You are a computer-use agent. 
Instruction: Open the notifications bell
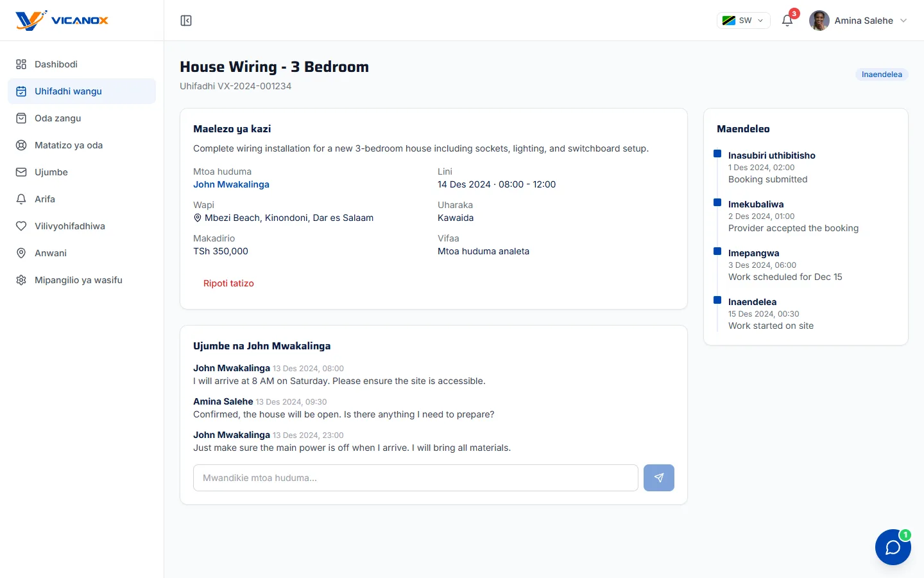787,21
